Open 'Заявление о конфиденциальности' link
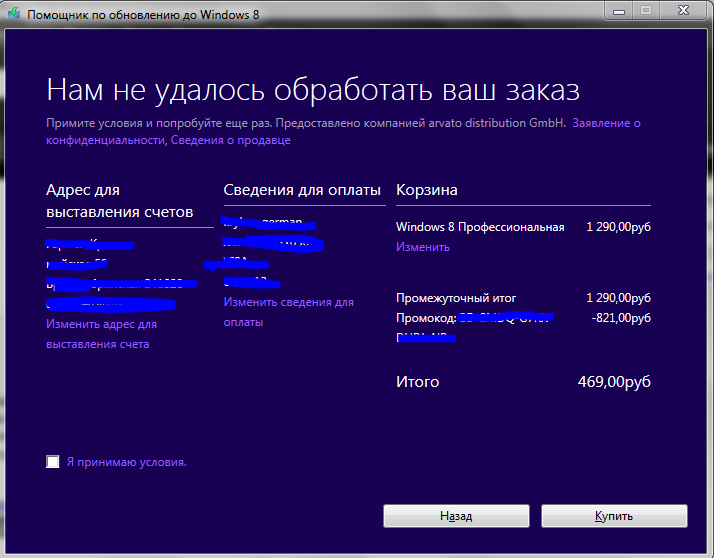Screen dimensions: 714x558 343,131
